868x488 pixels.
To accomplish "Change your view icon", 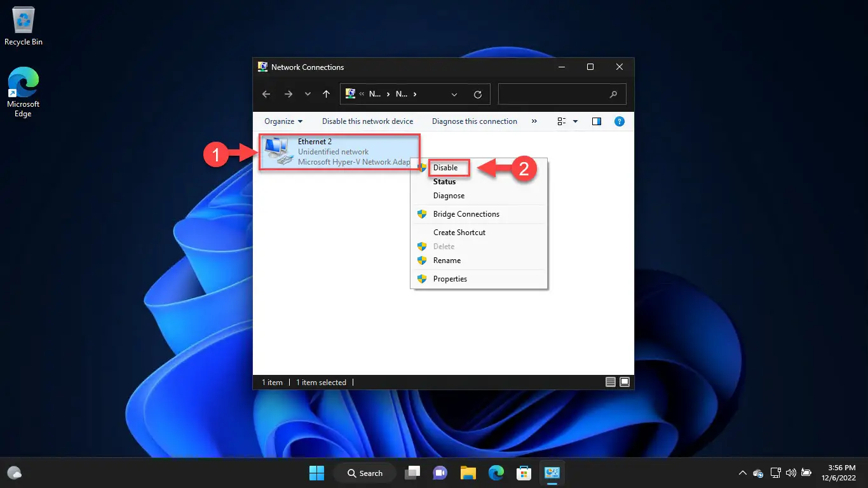I will click(x=562, y=121).
